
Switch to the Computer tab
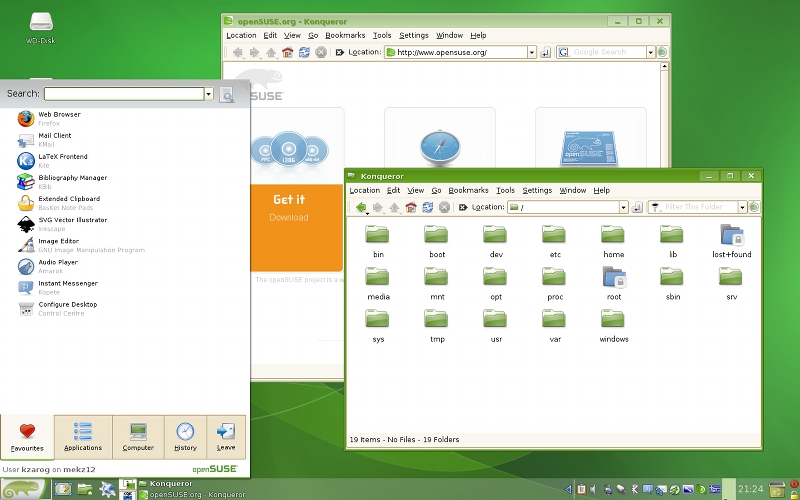point(138,437)
